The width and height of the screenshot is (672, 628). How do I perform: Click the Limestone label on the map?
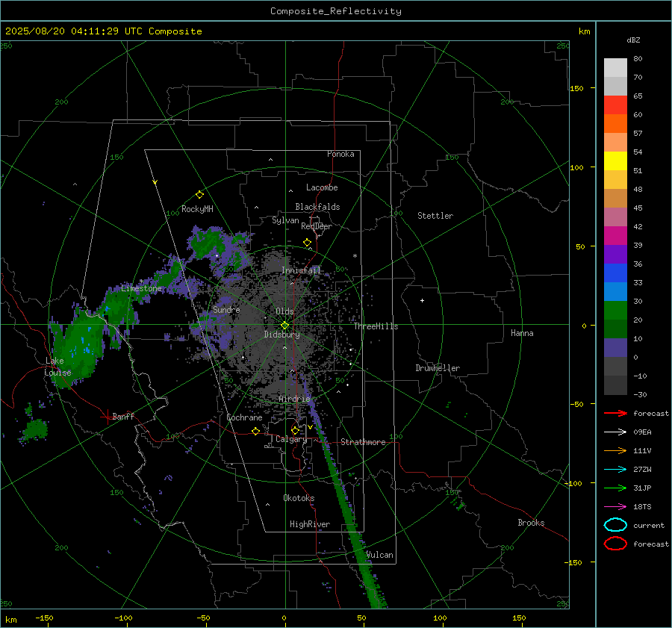coord(141,288)
